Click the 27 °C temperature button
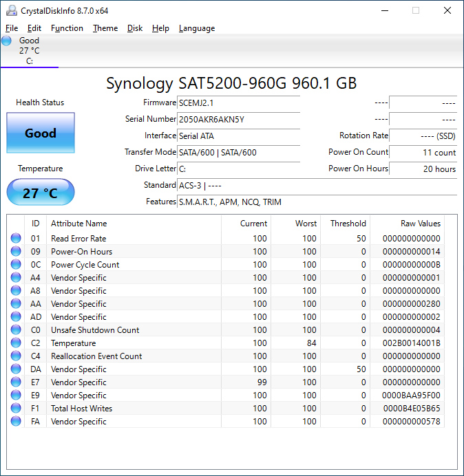464x476 pixels. click(41, 193)
